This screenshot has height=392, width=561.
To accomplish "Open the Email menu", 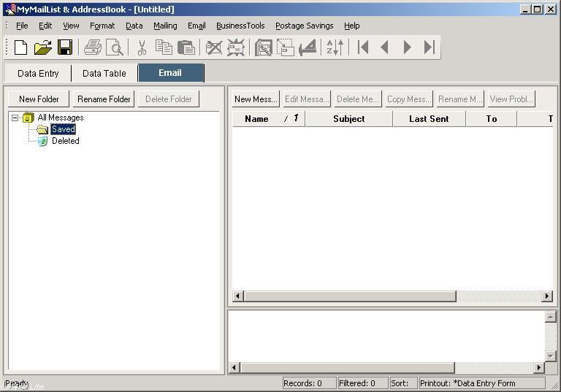I will coord(196,26).
